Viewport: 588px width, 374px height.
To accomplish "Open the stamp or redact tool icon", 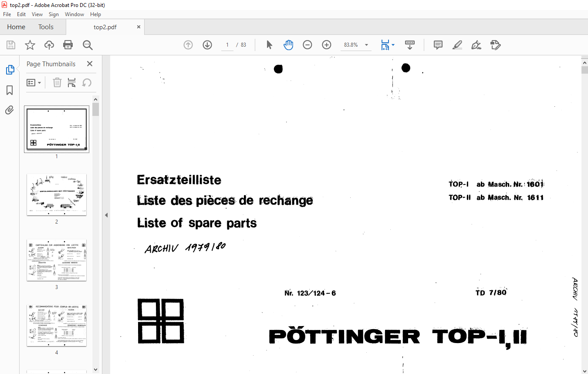I will pyautogui.click(x=496, y=45).
